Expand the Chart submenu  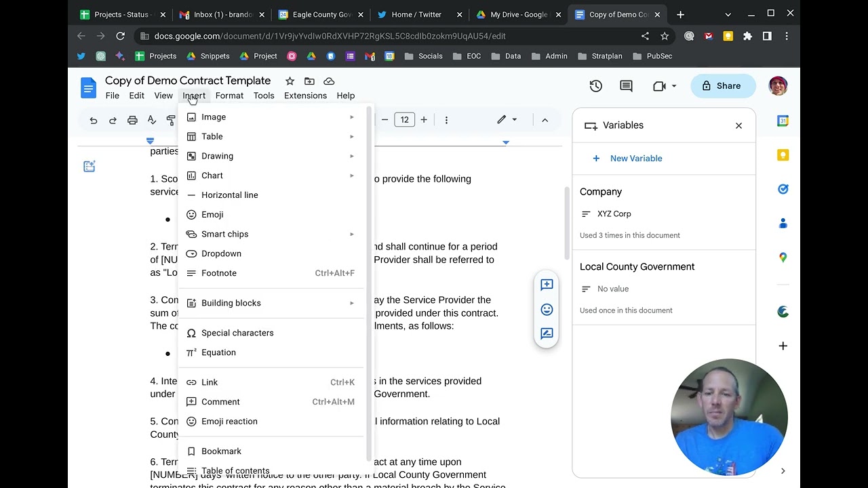[x=271, y=176]
